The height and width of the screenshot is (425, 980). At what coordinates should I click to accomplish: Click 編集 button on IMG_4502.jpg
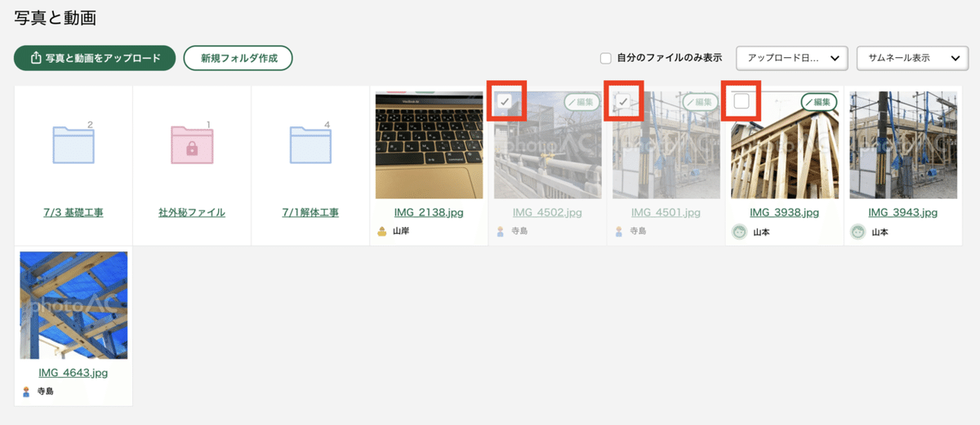click(x=582, y=102)
